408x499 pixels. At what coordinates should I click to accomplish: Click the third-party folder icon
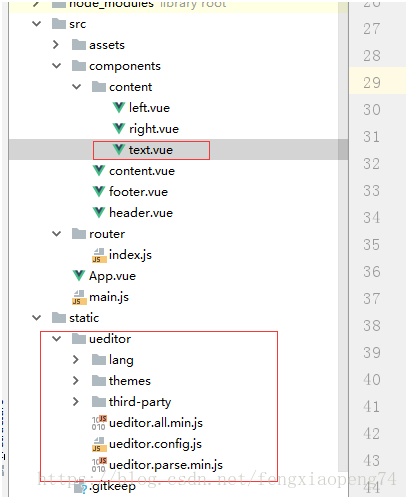coord(99,402)
